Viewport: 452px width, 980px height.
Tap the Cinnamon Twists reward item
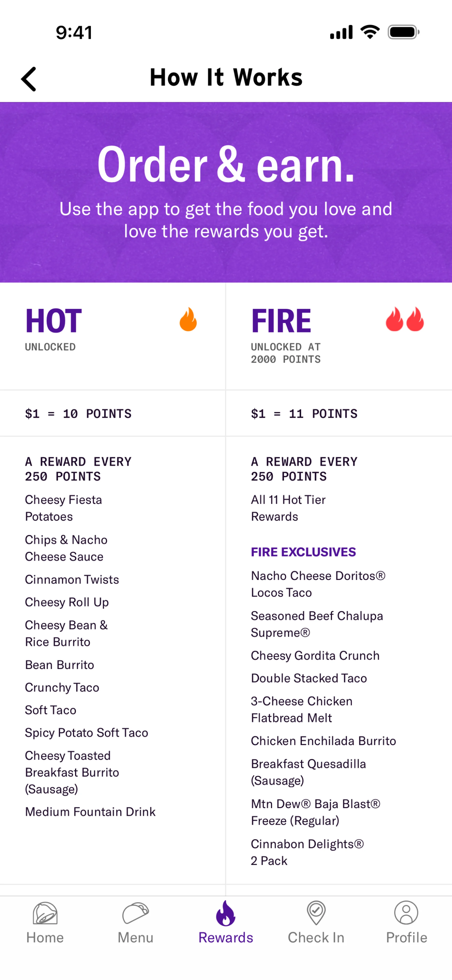(x=72, y=579)
